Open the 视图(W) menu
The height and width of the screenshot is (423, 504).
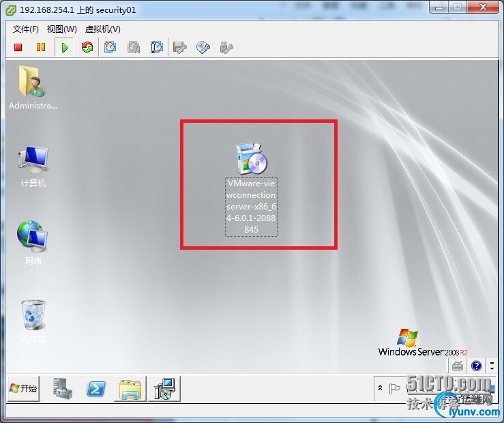[x=61, y=29]
